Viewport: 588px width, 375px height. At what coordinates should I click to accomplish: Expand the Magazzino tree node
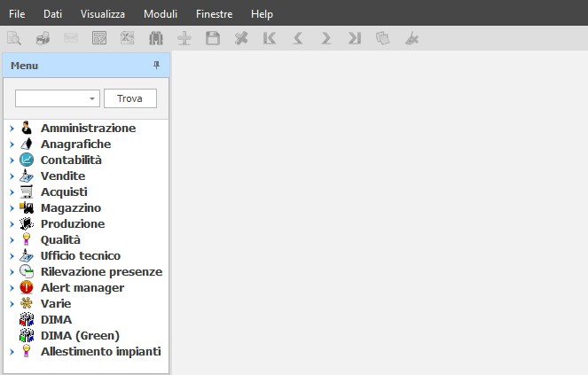pos(12,208)
